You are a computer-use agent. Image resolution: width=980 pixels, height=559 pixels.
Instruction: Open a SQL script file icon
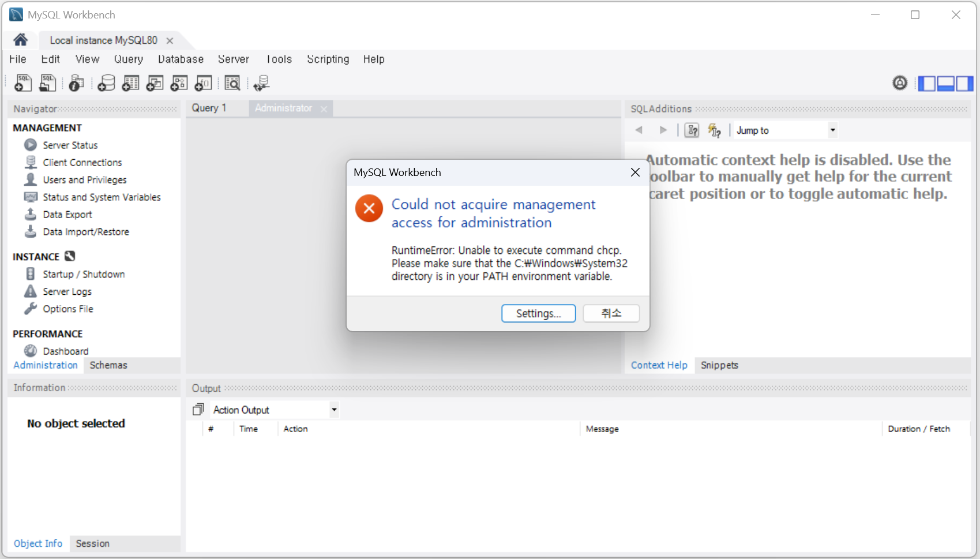[x=48, y=83]
